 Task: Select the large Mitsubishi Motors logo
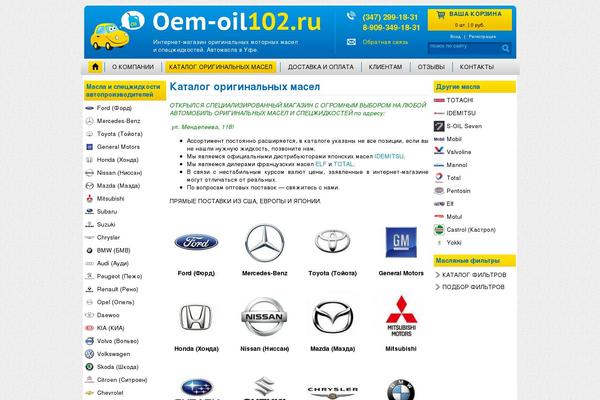(x=401, y=316)
